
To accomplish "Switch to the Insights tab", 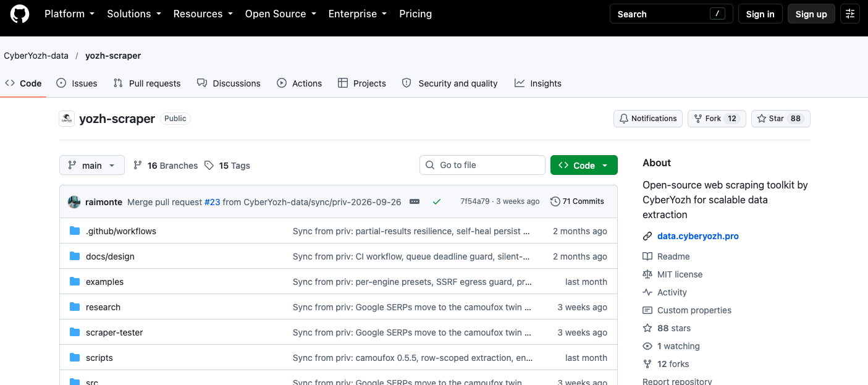I will 537,83.
